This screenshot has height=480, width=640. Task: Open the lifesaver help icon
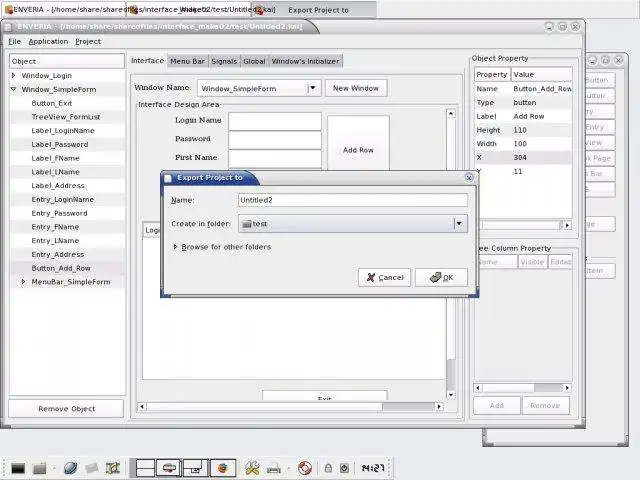[304, 468]
